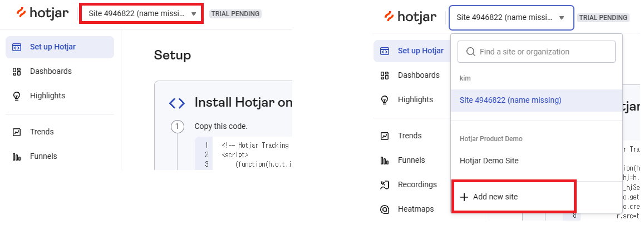This screenshot has width=644, height=230.
Task: Click step 1 circle marker
Action: [177, 127]
